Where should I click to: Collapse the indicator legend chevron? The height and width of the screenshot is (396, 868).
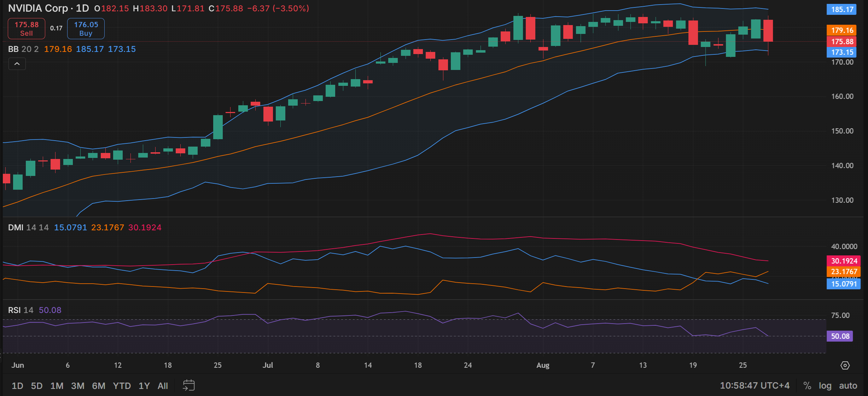coord(17,64)
